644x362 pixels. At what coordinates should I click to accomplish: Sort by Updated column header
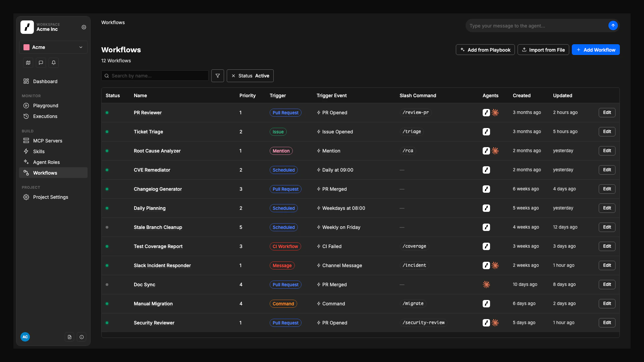point(562,96)
